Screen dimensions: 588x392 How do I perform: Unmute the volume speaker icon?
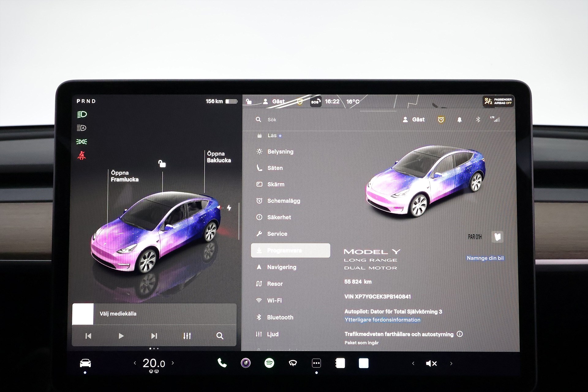431,364
